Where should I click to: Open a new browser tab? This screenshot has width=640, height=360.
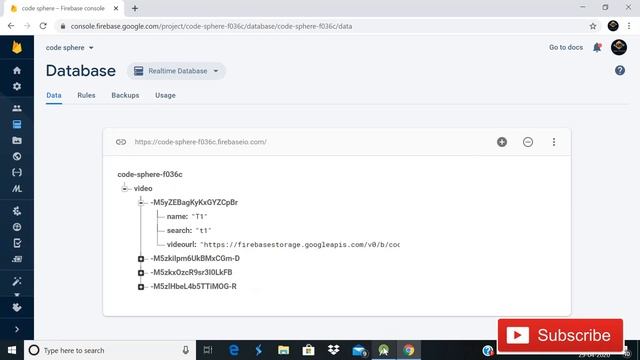135,8
